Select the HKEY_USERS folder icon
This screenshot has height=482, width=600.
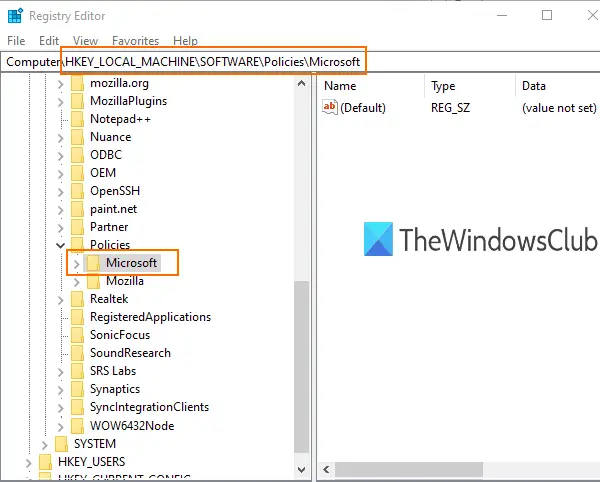[45, 462]
